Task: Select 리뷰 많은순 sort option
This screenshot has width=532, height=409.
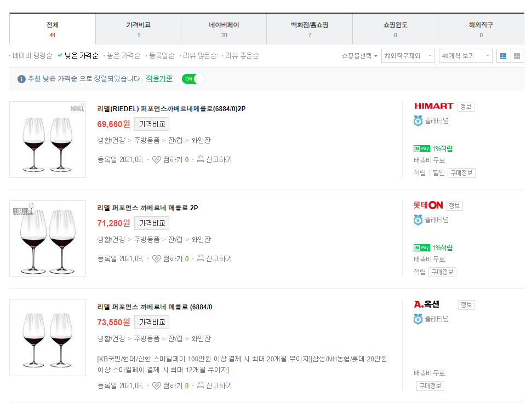Action: pos(200,56)
